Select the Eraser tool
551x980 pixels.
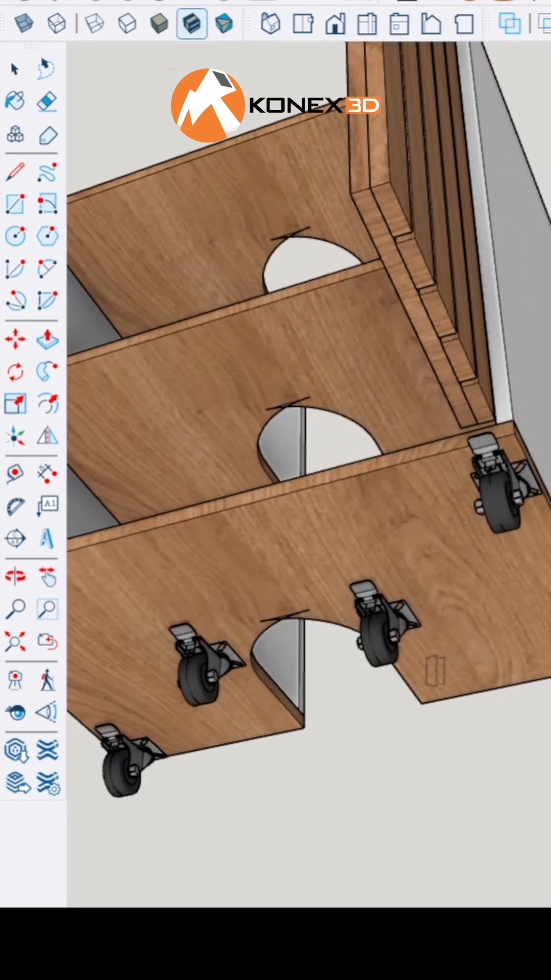(x=47, y=101)
